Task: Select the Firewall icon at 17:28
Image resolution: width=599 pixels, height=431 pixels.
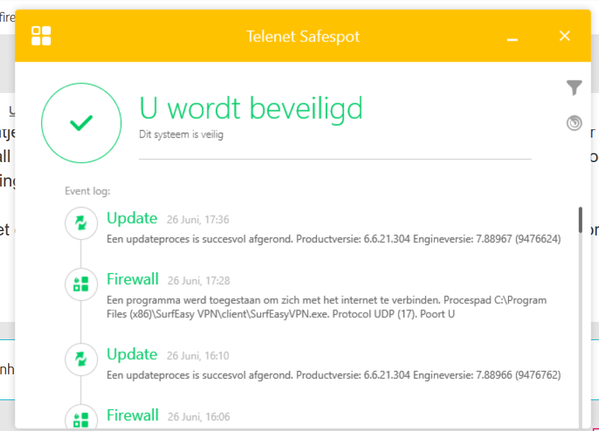Action: point(81,284)
